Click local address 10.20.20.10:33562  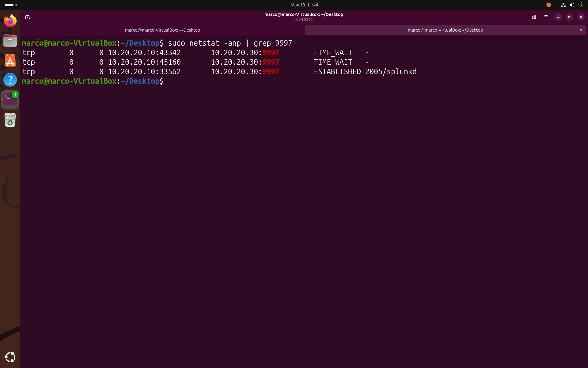144,72
